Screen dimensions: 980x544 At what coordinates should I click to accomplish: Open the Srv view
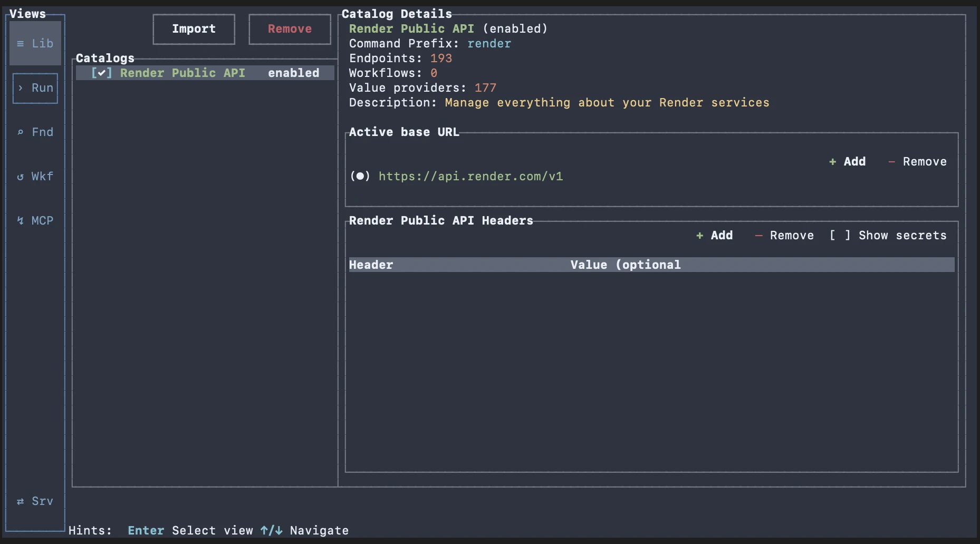coord(35,501)
